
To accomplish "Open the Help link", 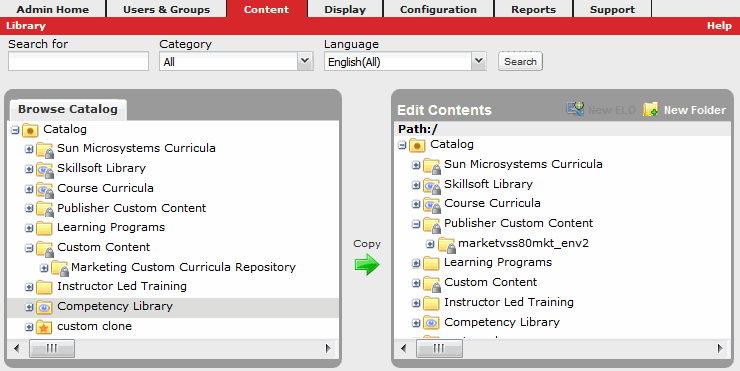I will [719, 26].
